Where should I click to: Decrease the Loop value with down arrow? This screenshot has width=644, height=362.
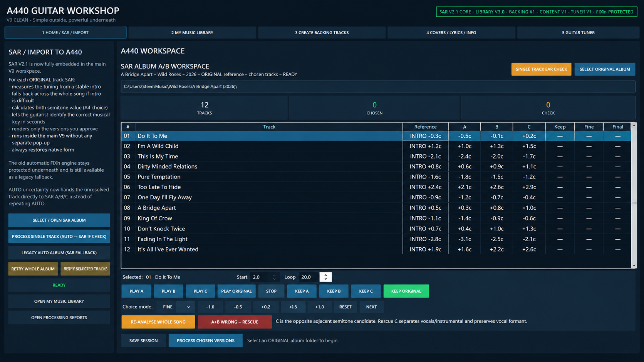coord(326,279)
